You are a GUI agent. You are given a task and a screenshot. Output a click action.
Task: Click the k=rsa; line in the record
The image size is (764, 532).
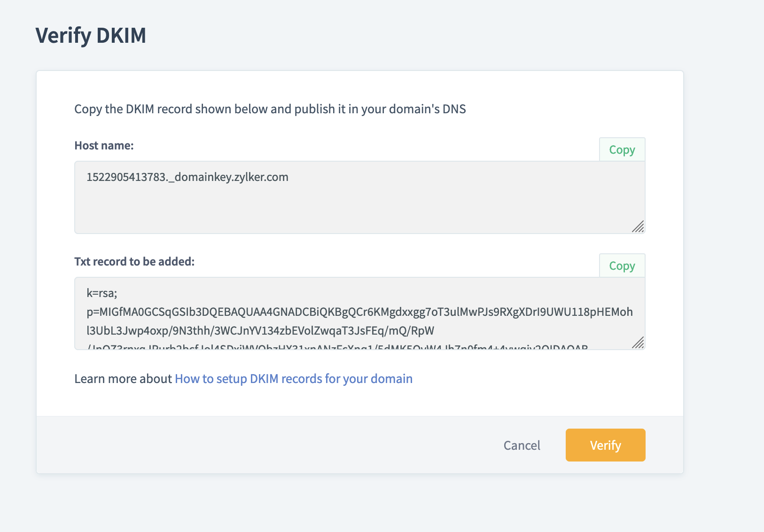102,293
